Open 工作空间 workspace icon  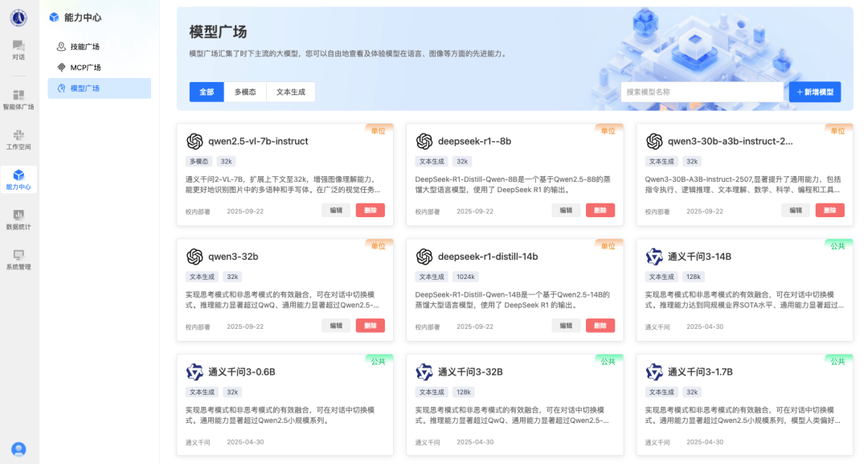click(18, 139)
